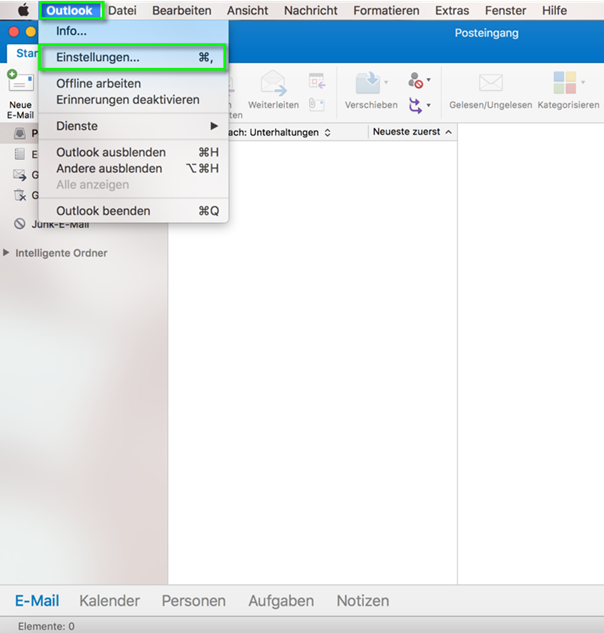Select Andere ausblenden menu entry
Viewport: 604px width, 633px height.
(x=134, y=168)
